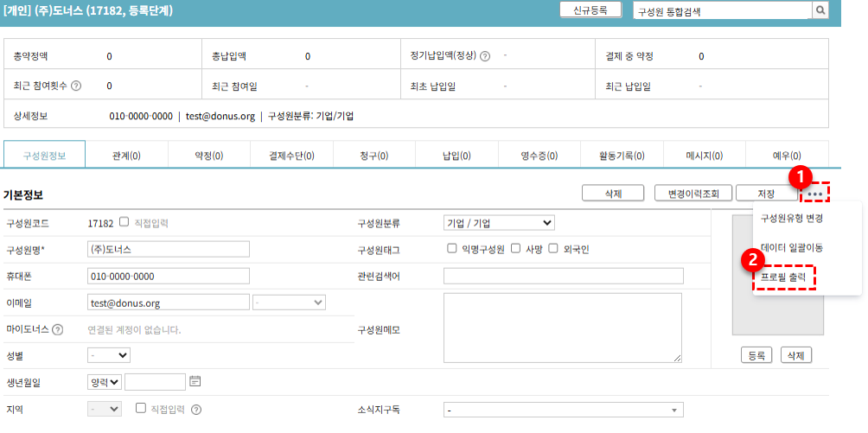Image resolution: width=868 pixels, height=433 pixels.
Task: Open the 소식지구독 dropdown
Action: coord(563,411)
